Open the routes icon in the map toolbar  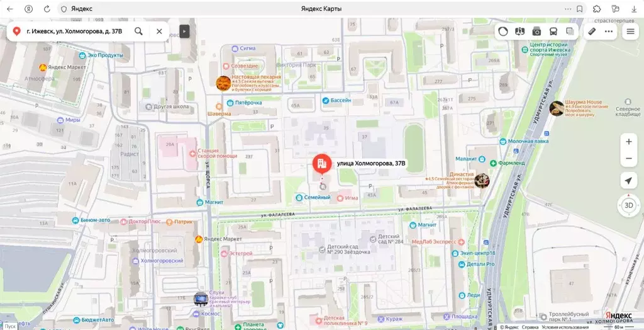point(519,31)
